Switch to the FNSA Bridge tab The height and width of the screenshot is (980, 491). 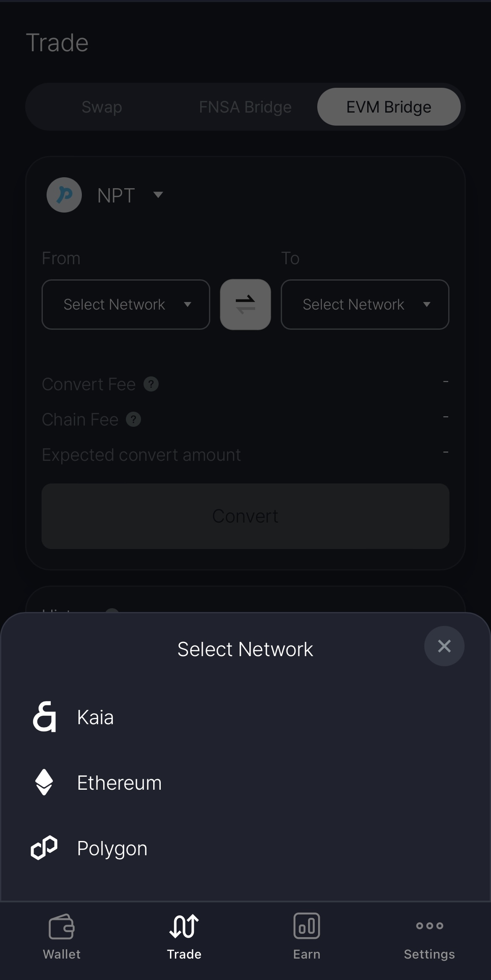(245, 107)
